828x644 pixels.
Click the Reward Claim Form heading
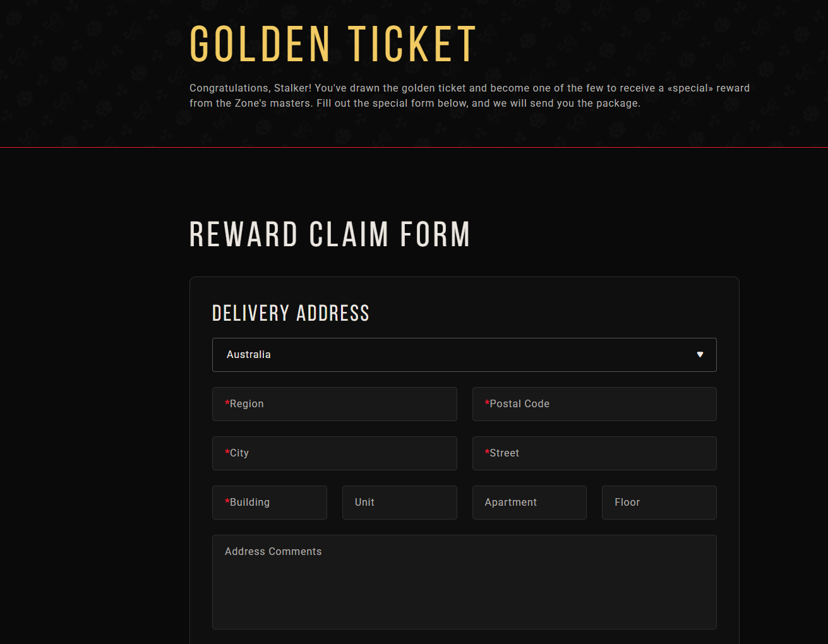[330, 235]
